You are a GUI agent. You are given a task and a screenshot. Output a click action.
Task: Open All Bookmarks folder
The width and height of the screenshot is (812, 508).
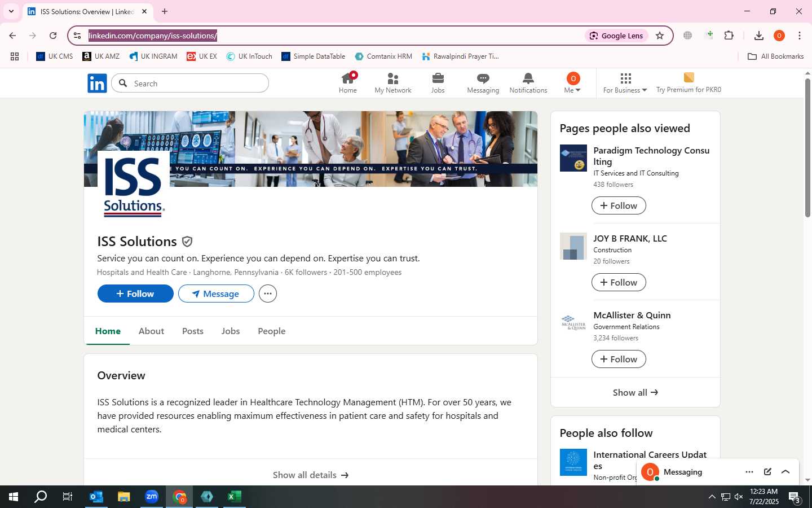click(x=775, y=56)
